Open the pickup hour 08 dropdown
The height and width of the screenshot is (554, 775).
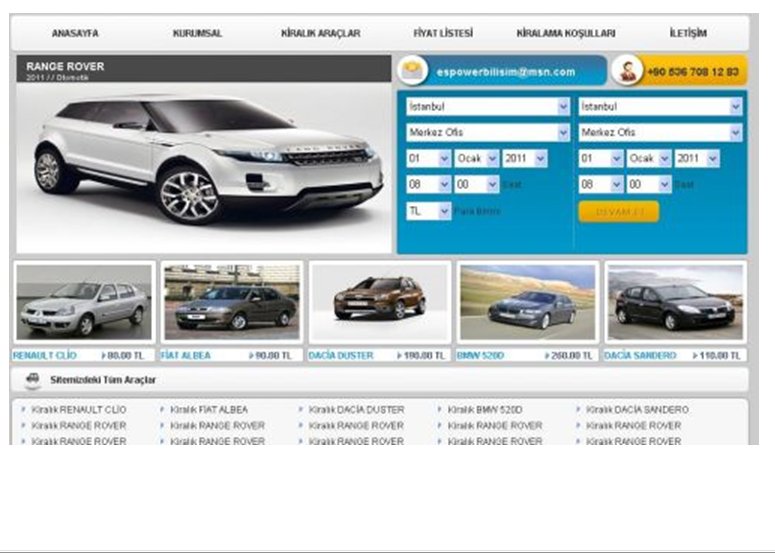point(428,185)
